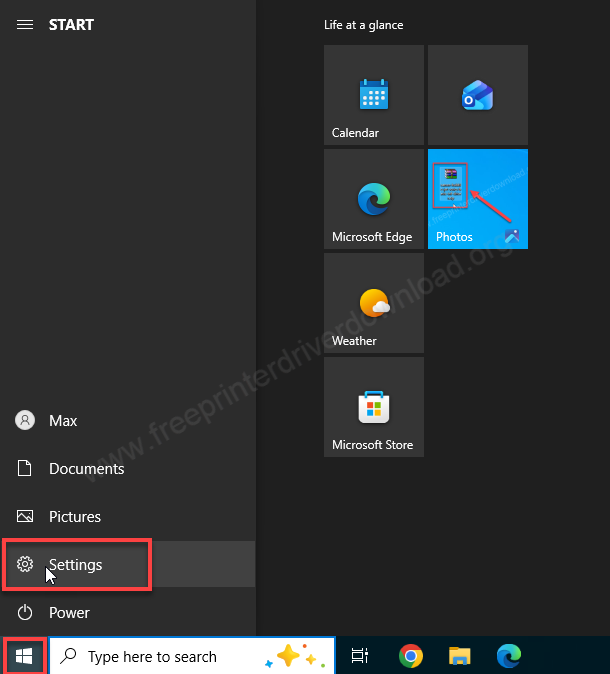Open Documents from the Start sidebar
This screenshot has height=674, width=610.
tap(86, 469)
